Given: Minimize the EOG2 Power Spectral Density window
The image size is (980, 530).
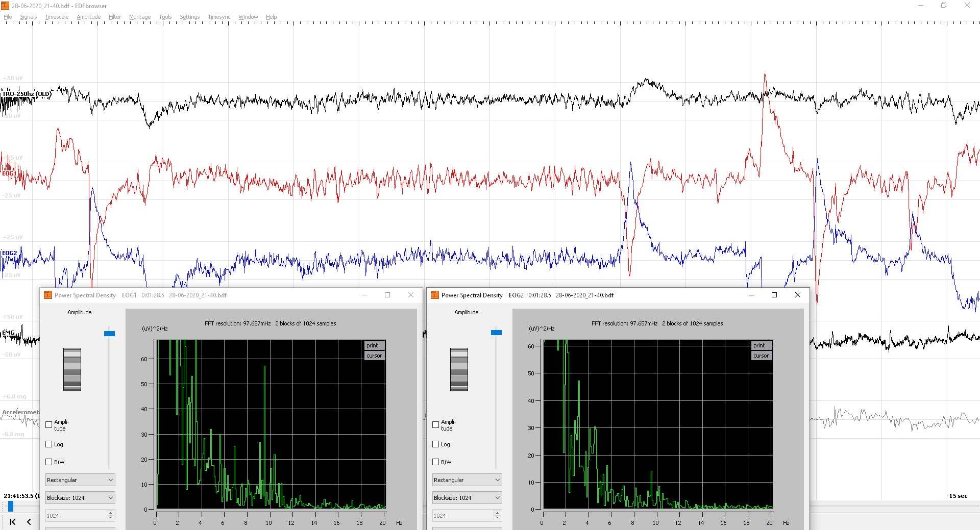Looking at the screenshot, I should point(751,295).
